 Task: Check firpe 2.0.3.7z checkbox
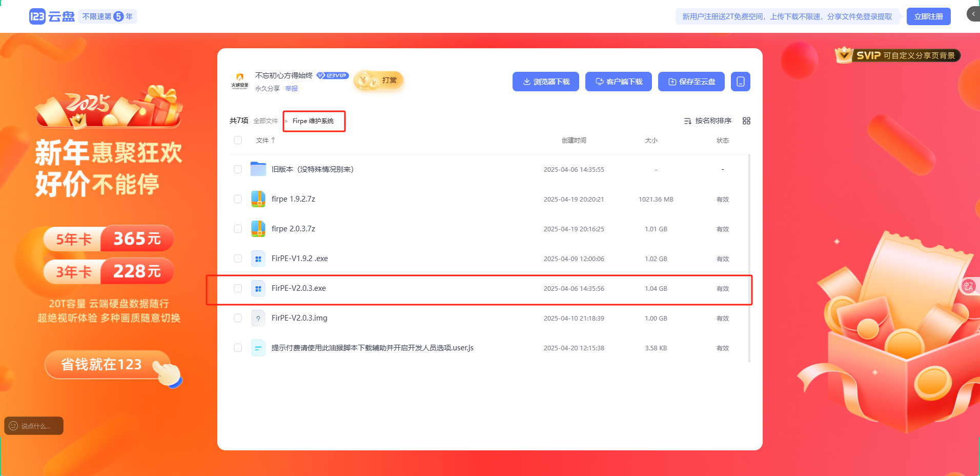[x=238, y=229]
